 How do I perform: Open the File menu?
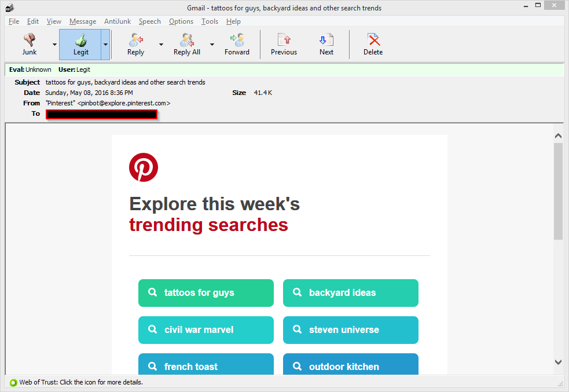click(x=14, y=21)
